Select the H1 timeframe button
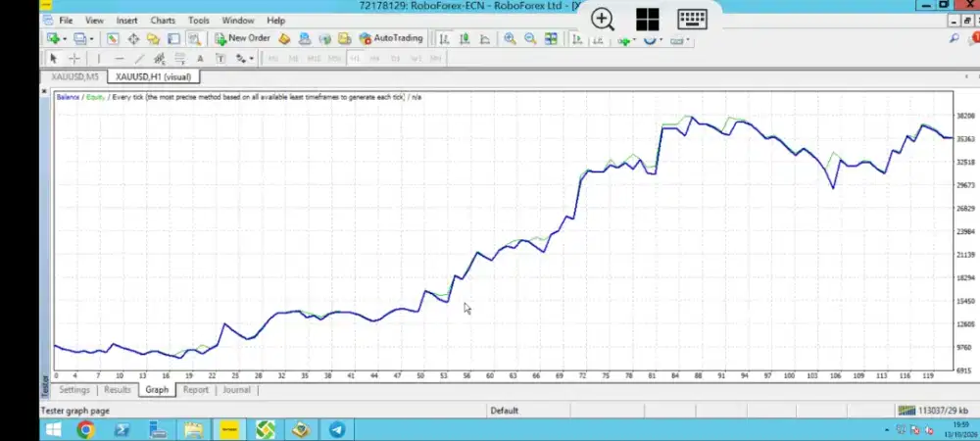Viewport: 980px width, 441px height. coord(355,59)
